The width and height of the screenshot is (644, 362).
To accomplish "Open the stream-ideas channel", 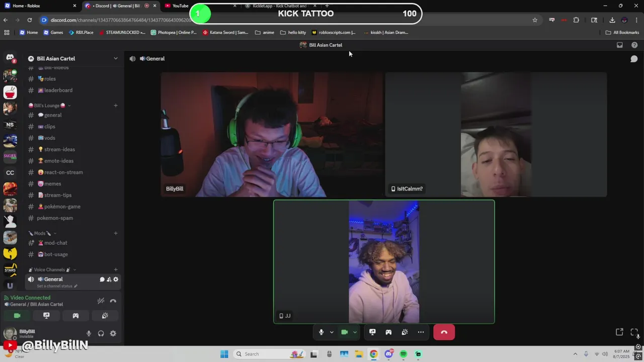I will pos(73,149).
